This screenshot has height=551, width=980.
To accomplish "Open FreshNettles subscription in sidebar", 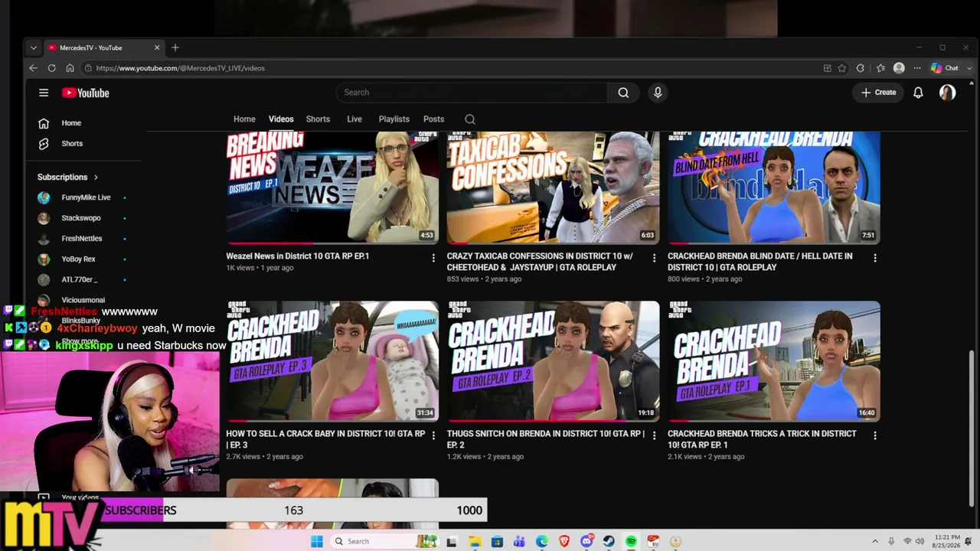I will [x=83, y=239].
